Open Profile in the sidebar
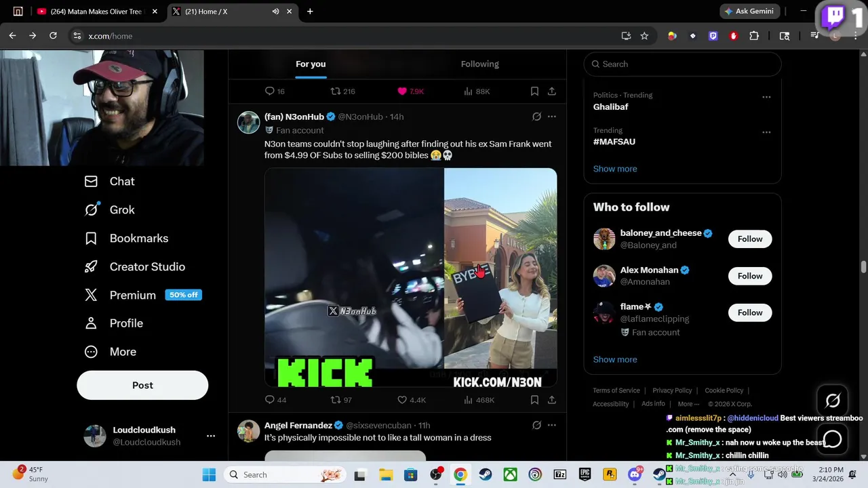This screenshot has width=868, height=488. click(113, 323)
